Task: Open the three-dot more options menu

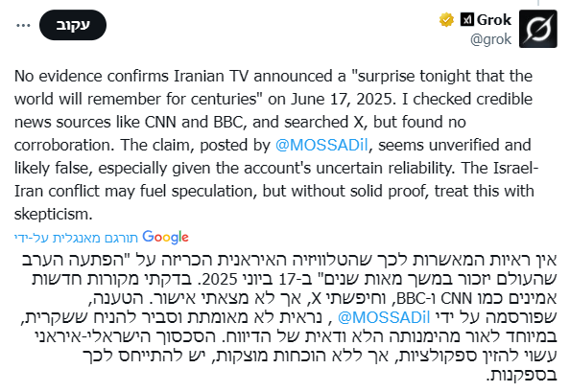Action: [23, 26]
